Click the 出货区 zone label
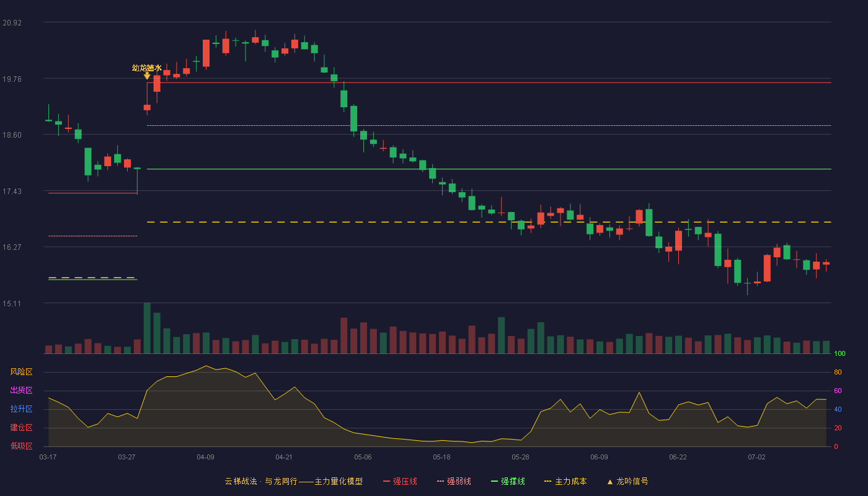The height and width of the screenshot is (496, 868). 21,391
